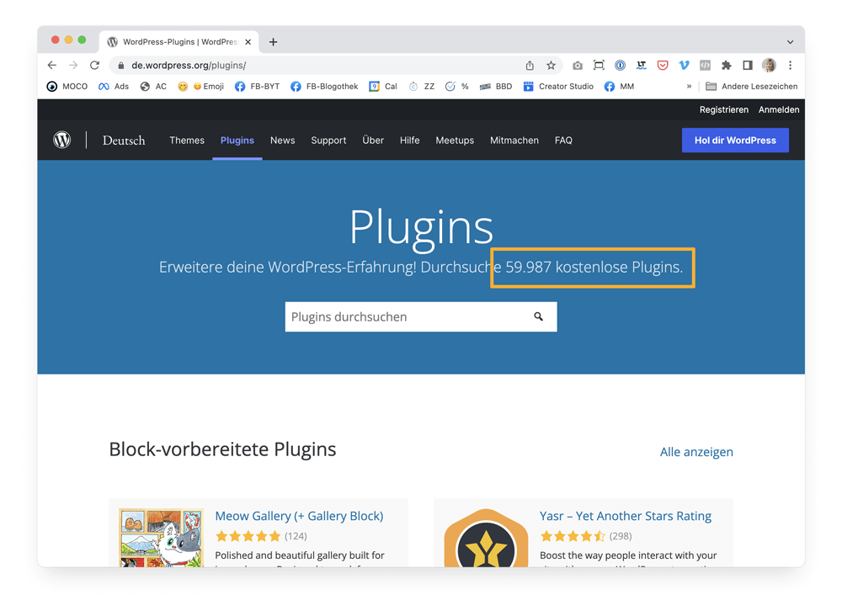
Task: Open the Themes menu item
Action: pos(187,140)
